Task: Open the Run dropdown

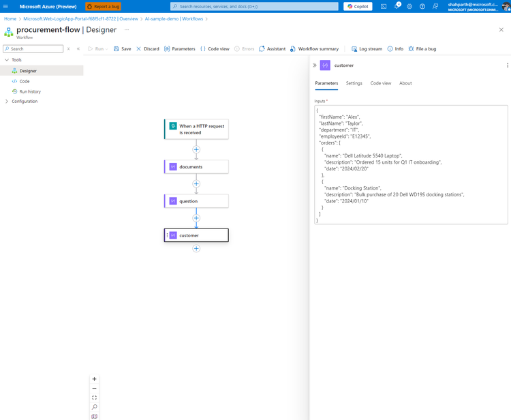Action: (98, 49)
